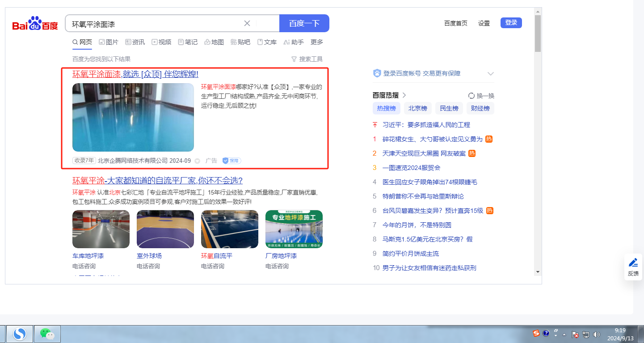The image size is (644, 343).
Task: Refresh hot searches with 换一换
Action: 481,96
